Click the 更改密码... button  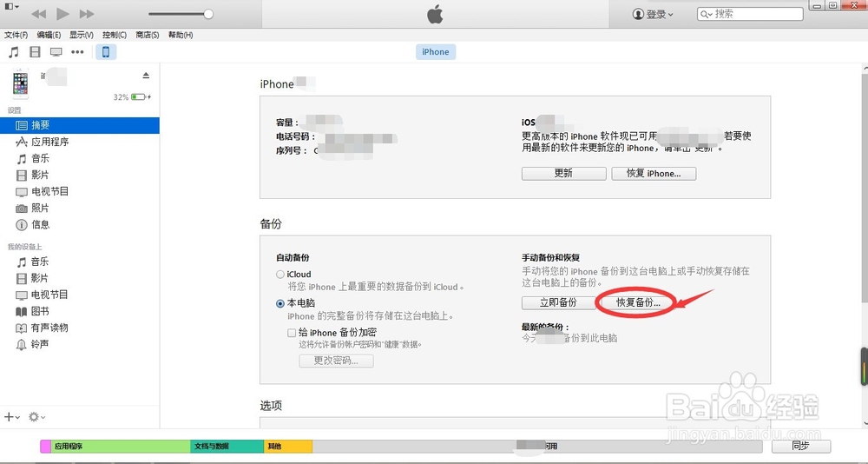click(336, 361)
